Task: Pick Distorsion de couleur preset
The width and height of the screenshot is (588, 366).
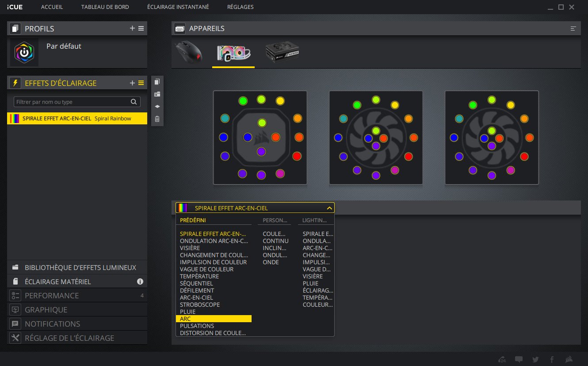Action: 213,333
